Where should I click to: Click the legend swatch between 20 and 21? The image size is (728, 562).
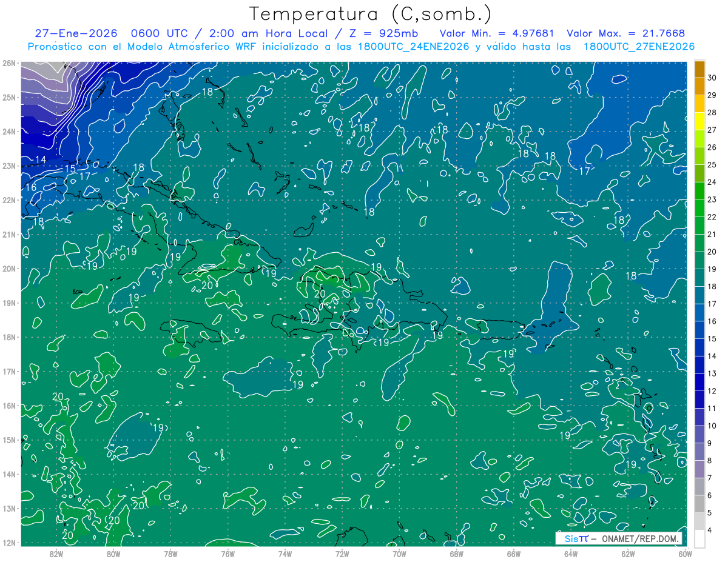[x=699, y=243]
